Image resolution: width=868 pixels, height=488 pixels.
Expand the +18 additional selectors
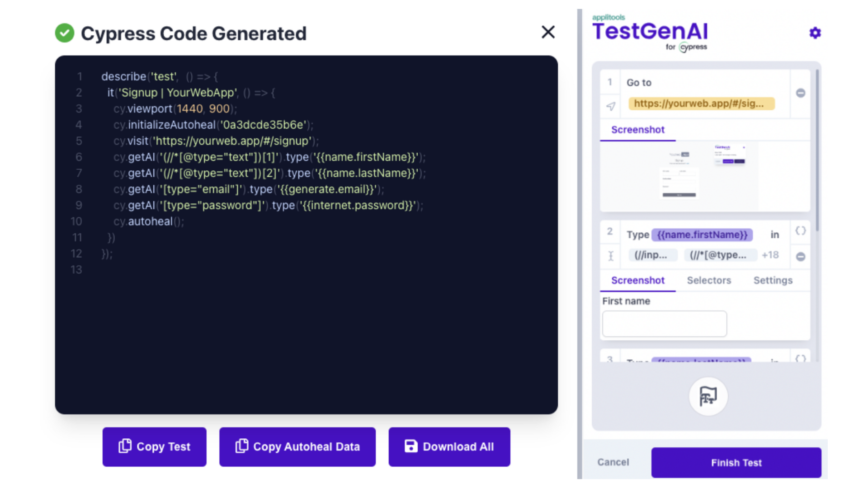pos(770,255)
